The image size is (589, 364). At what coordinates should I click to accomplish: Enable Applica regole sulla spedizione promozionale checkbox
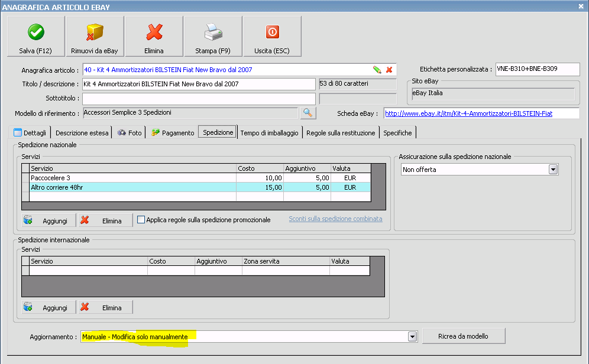[x=141, y=220]
